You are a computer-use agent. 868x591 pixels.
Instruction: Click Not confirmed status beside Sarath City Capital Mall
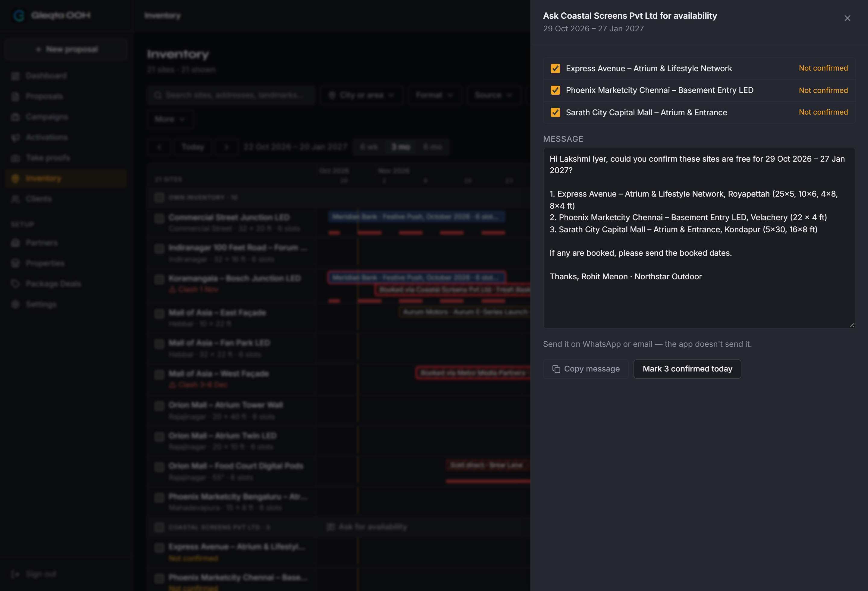pyautogui.click(x=823, y=112)
